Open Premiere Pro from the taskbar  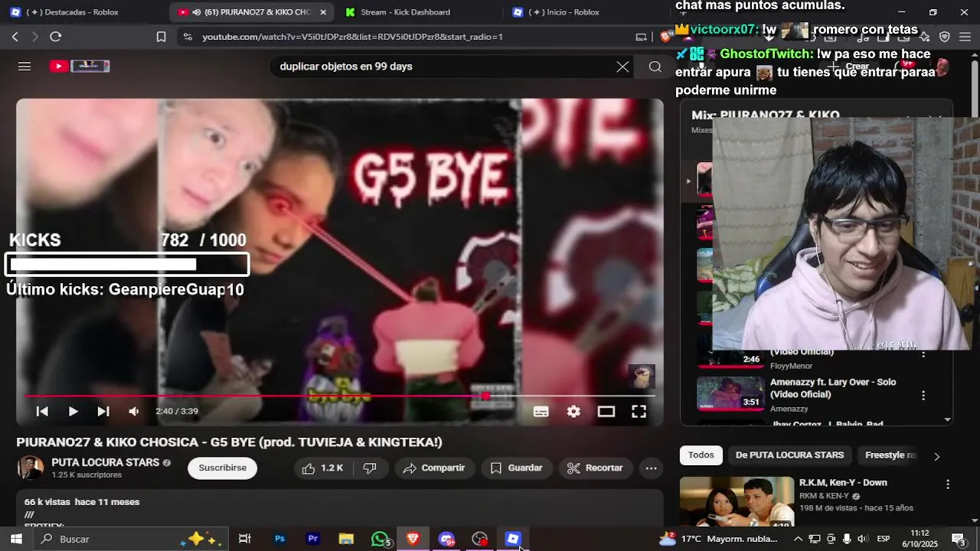click(x=312, y=539)
